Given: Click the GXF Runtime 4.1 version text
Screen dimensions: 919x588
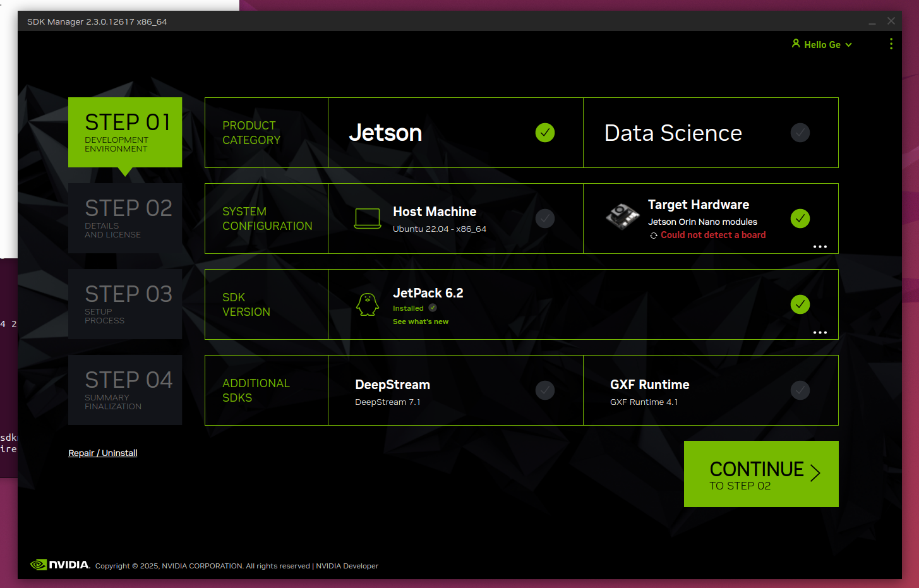Looking at the screenshot, I should 644,402.
